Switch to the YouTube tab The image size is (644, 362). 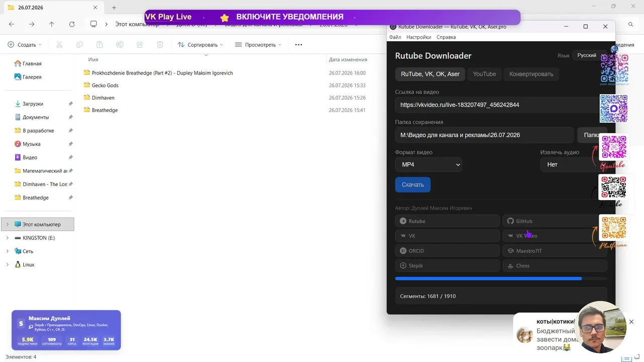[x=485, y=74]
